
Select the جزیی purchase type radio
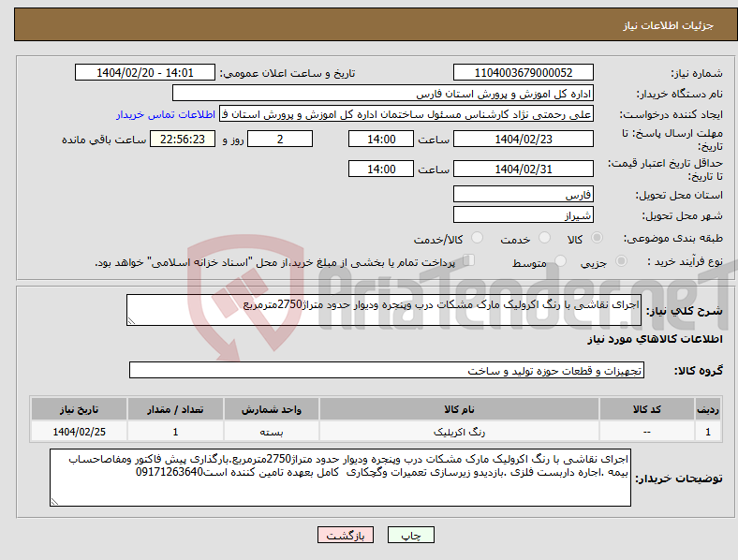coord(621,260)
